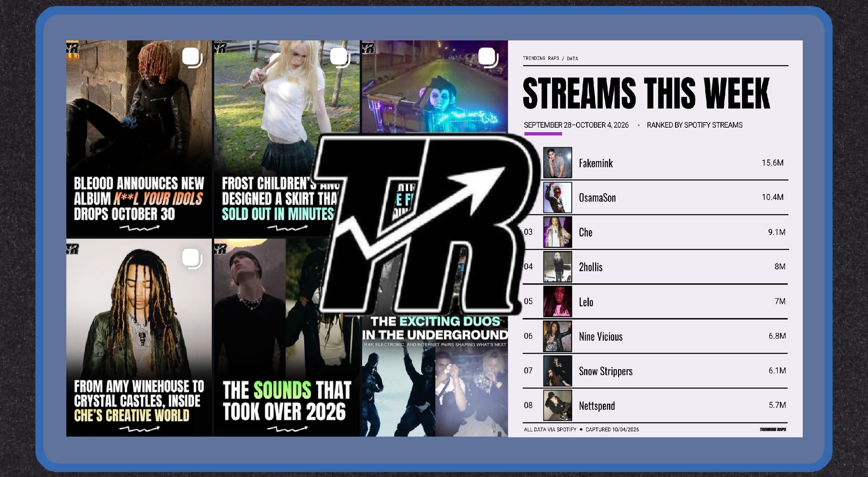Screen dimensions: 868x477
Task: Click the 15.6M stream count
Action: click(x=773, y=162)
